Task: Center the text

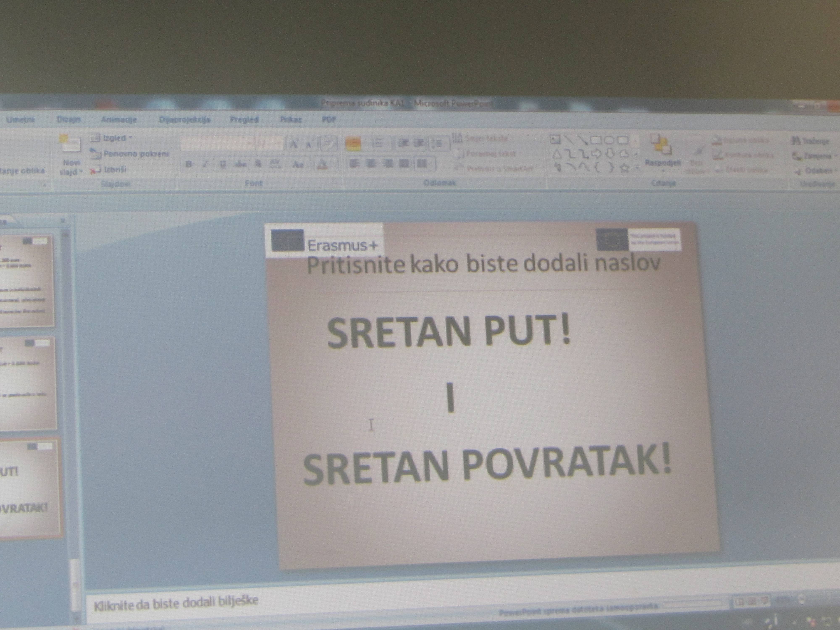Action: [x=371, y=164]
